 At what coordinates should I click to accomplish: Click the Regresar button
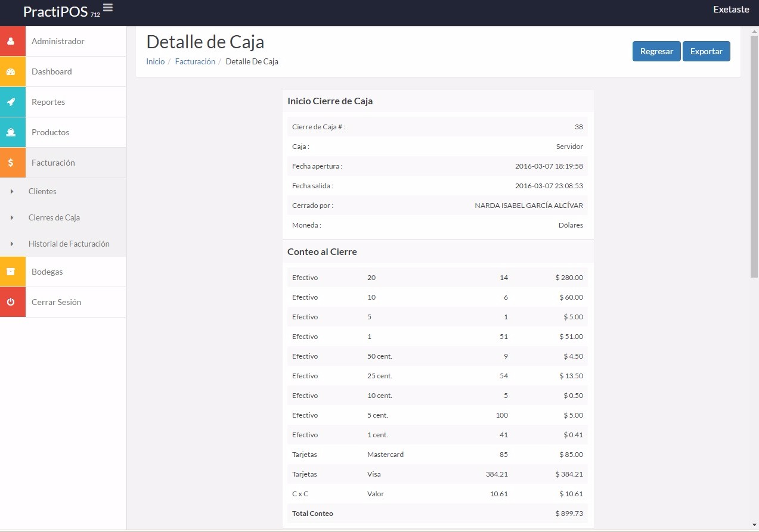(x=656, y=51)
